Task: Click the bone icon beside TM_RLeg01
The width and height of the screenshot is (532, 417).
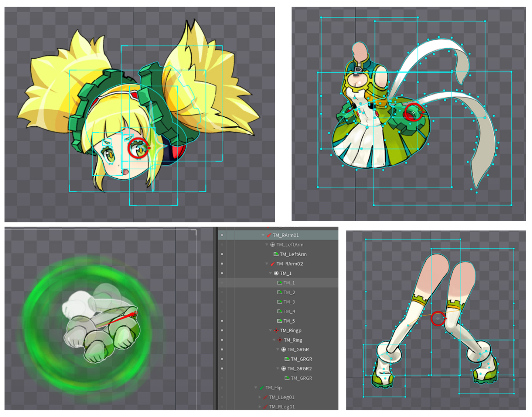Action: tap(265, 407)
